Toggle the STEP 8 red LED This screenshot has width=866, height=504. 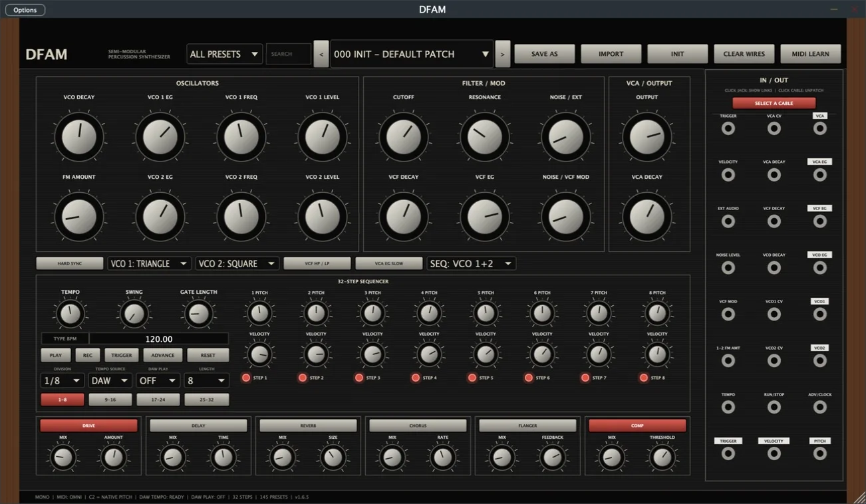point(644,378)
